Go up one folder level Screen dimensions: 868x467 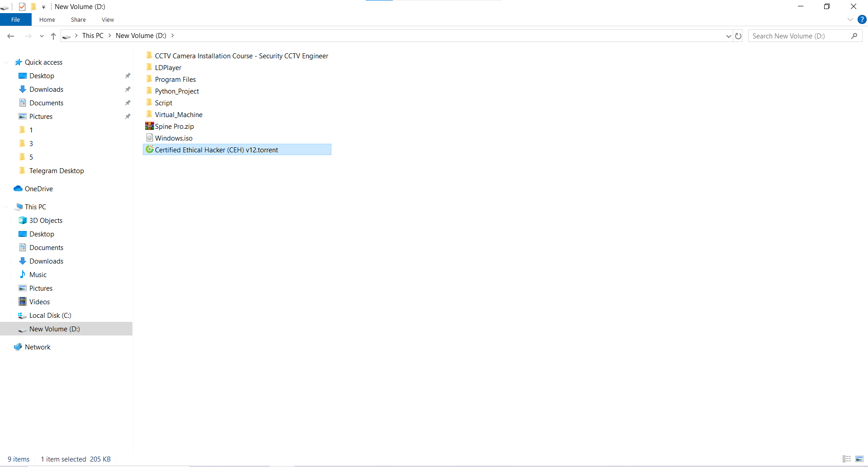point(53,36)
